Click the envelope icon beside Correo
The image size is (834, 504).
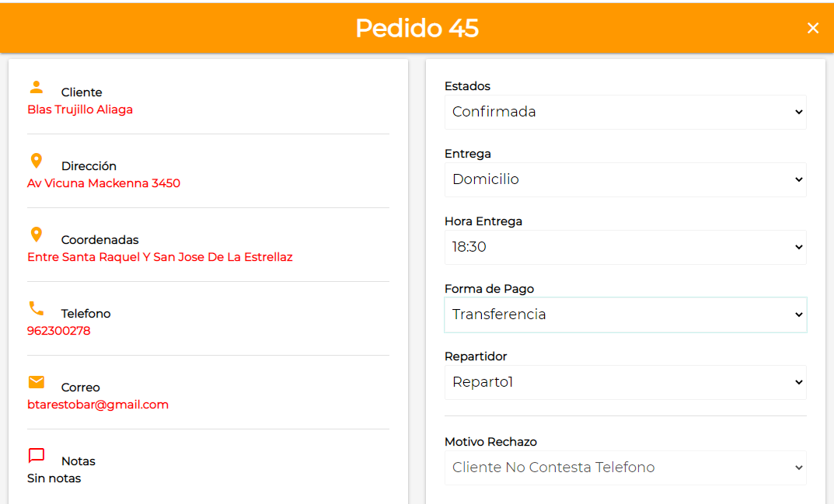click(37, 382)
